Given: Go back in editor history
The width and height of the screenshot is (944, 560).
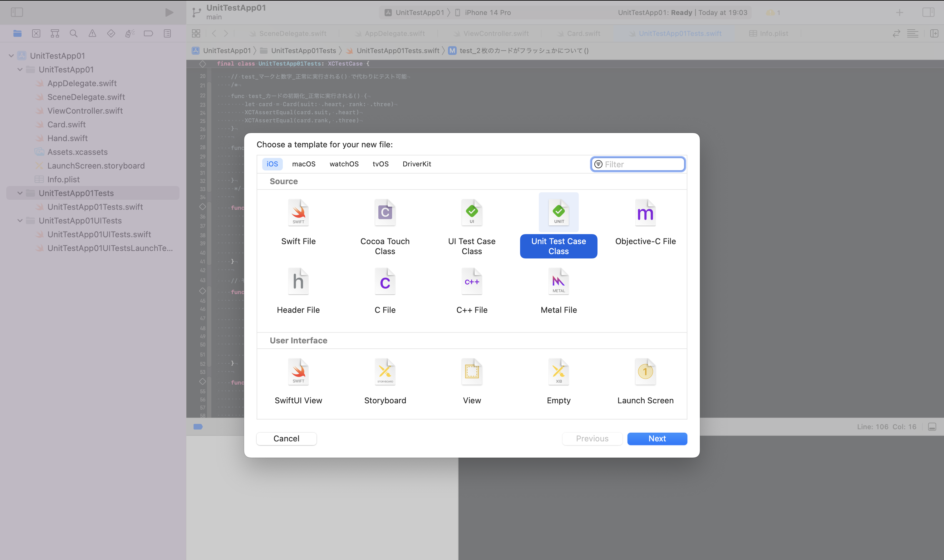Looking at the screenshot, I should pyautogui.click(x=214, y=34).
